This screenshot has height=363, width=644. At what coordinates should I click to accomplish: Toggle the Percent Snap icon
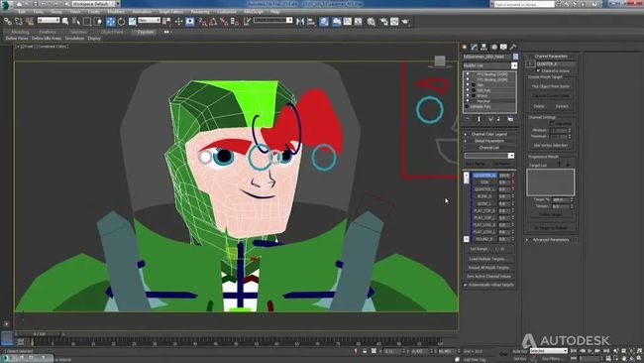pyautogui.click(x=224, y=22)
